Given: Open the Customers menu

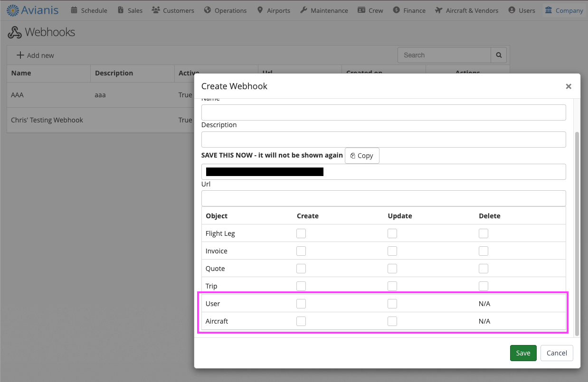Looking at the screenshot, I should coord(173,10).
